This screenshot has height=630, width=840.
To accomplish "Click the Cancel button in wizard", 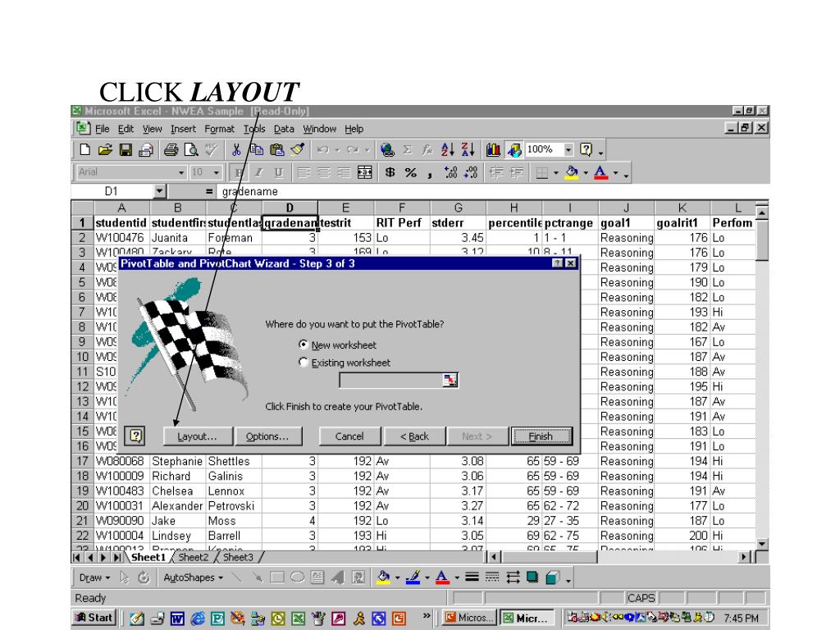I will click(x=349, y=436).
